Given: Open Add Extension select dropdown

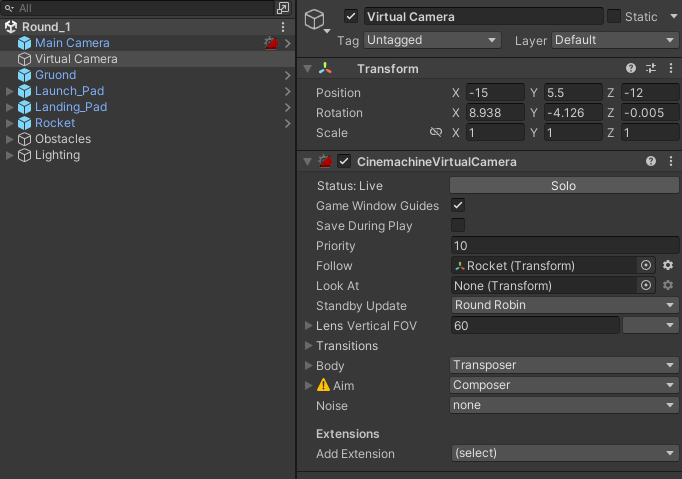Looking at the screenshot, I should coord(565,453).
